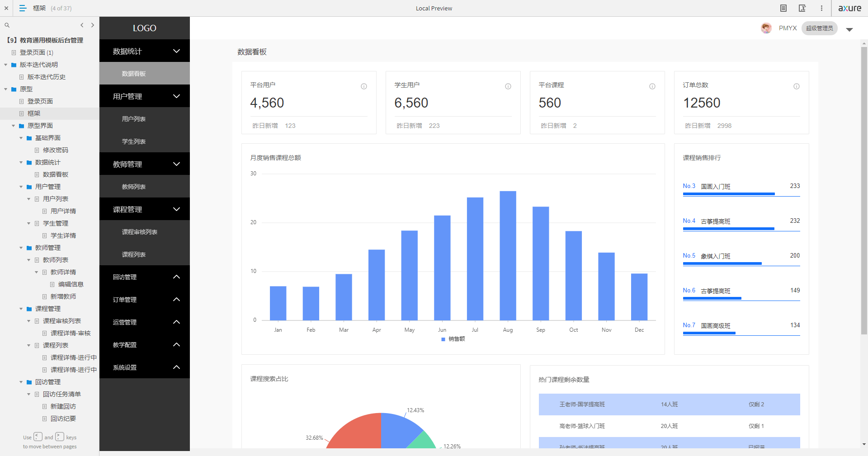Open the three-dot more options menu
This screenshot has width=868, height=456.
coord(821,8)
